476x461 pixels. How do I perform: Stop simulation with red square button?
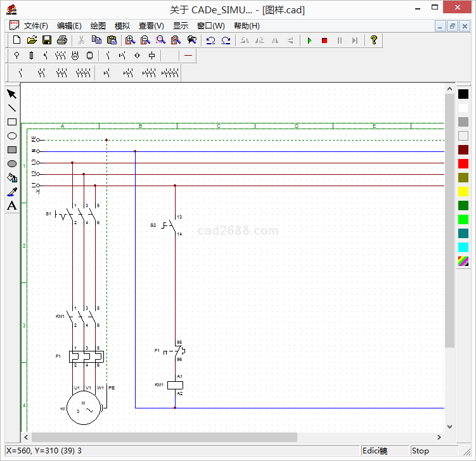325,41
